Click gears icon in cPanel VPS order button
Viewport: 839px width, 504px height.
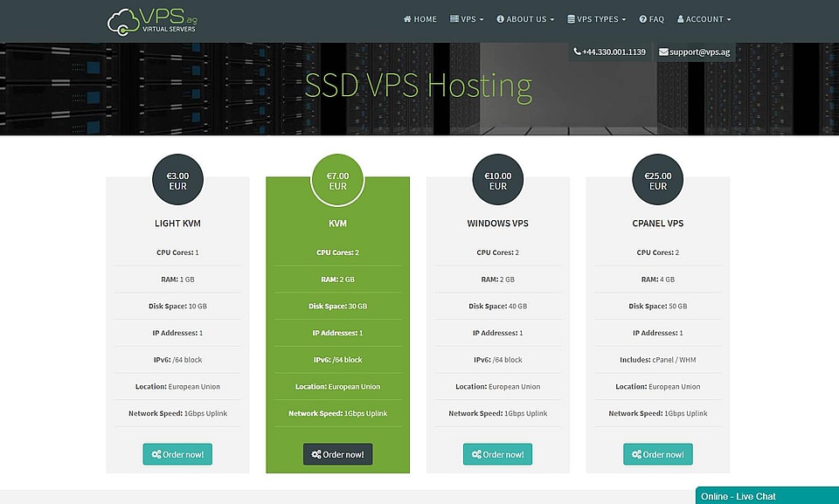coord(636,454)
